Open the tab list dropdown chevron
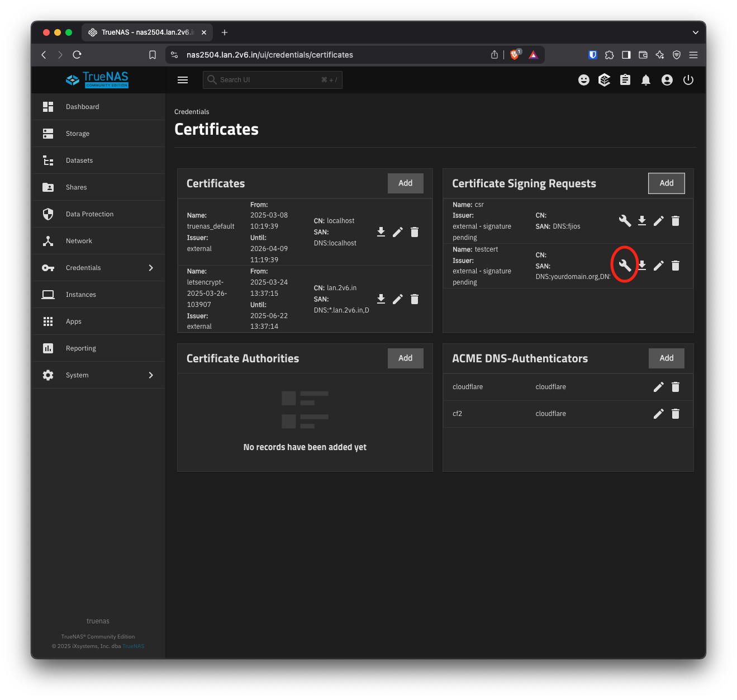The image size is (737, 700). 696,32
